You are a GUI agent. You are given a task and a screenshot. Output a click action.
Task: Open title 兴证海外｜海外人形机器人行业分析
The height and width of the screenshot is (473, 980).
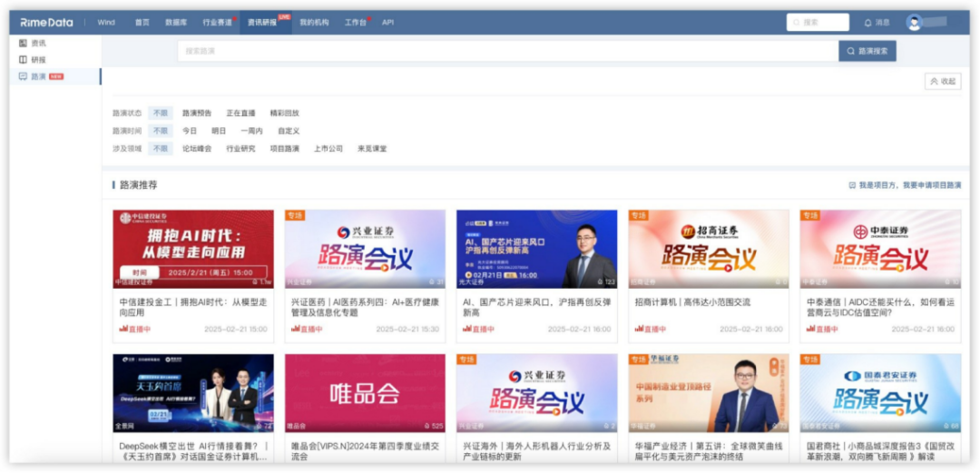[537, 452]
